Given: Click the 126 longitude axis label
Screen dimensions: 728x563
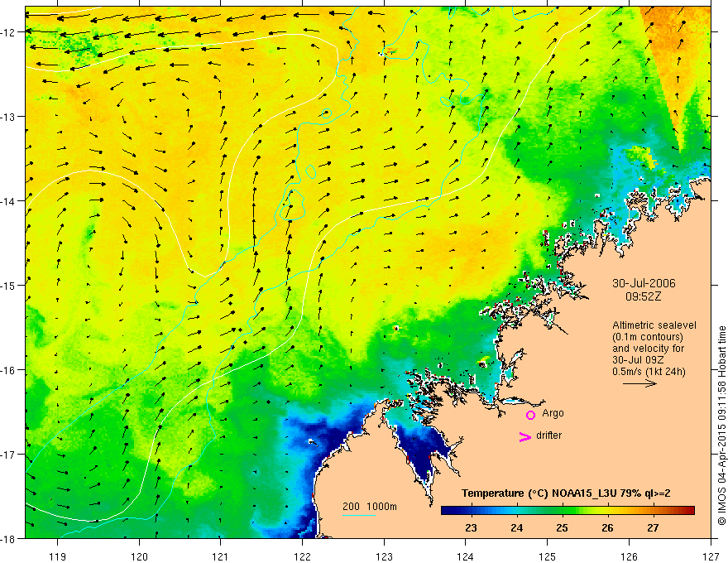Looking at the screenshot, I should point(629,556).
